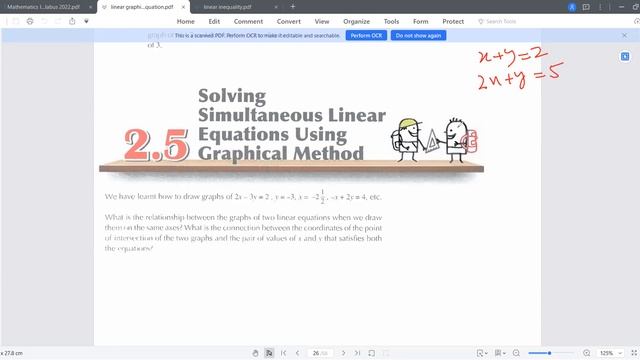Open the Convert menu
Viewport: 640px width, 360px height.
(289, 21)
